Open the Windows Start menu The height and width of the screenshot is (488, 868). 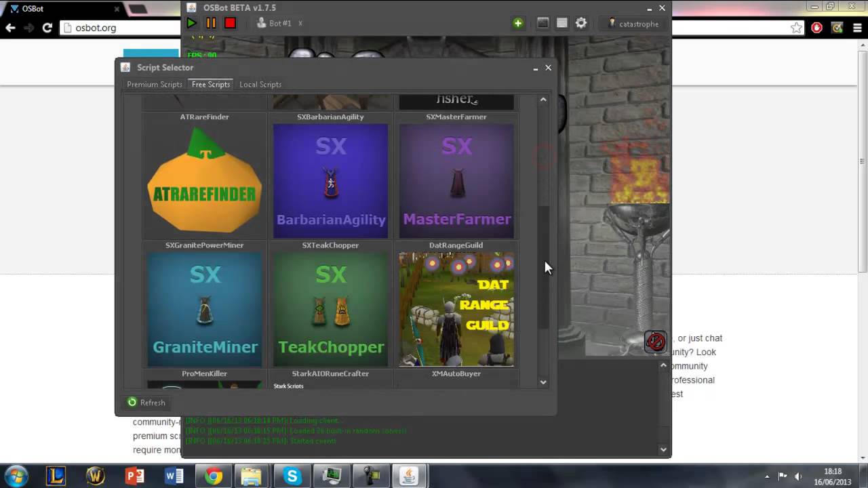coord(16,476)
